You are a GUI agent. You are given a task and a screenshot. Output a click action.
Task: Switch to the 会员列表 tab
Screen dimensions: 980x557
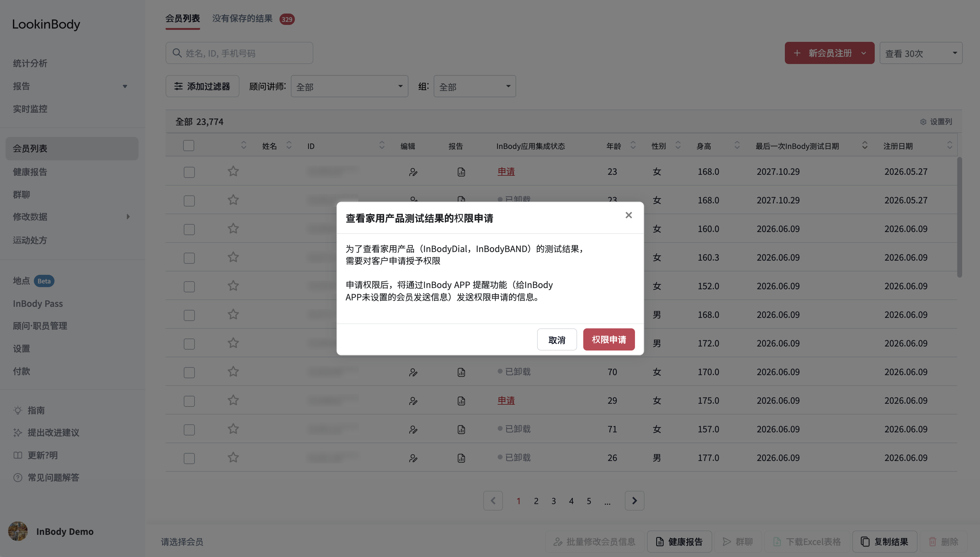coord(183,18)
